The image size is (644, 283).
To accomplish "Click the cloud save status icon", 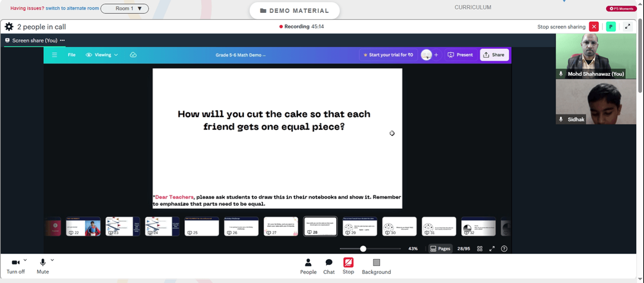I will (x=133, y=55).
